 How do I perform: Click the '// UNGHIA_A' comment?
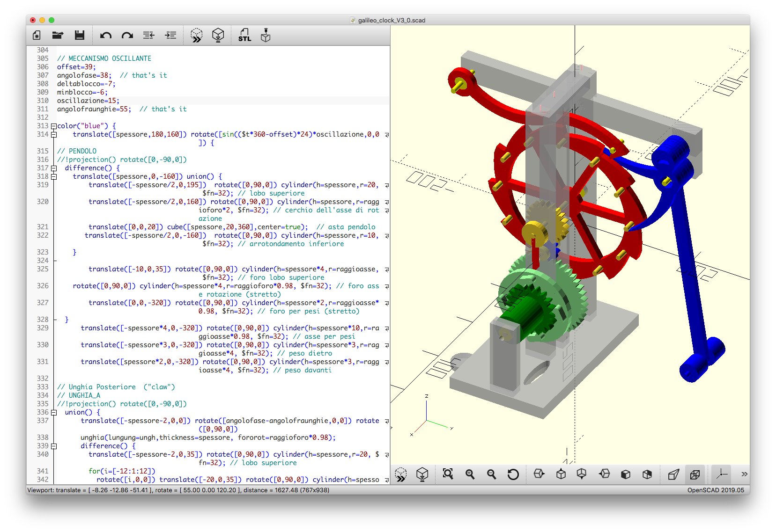click(x=79, y=395)
